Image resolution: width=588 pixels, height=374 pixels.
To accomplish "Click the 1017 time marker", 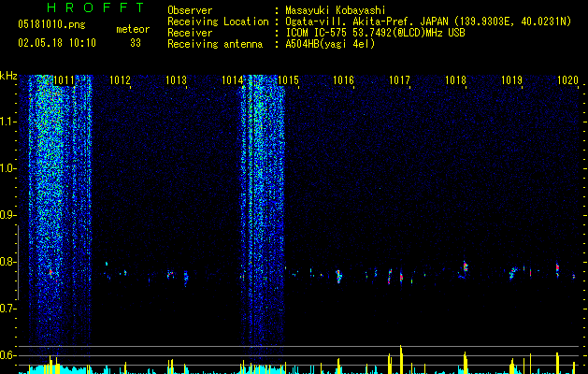I will 399,80.
